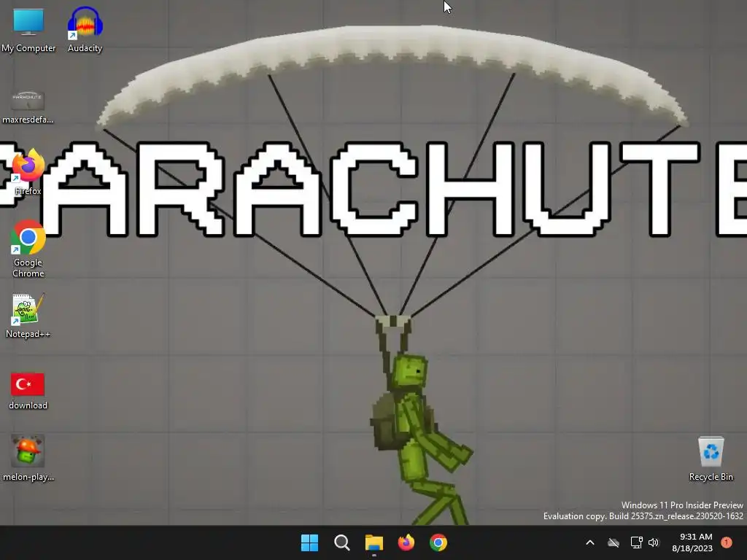Open the notification badge in the taskbar

click(x=727, y=542)
